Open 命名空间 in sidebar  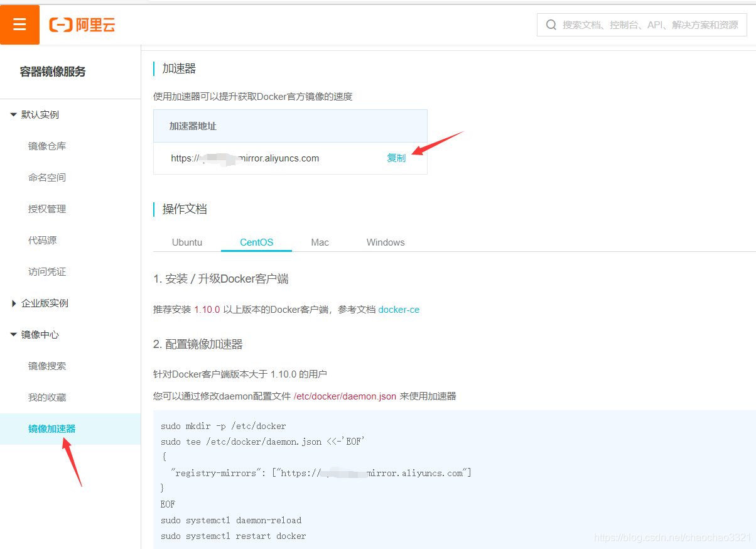(47, 178)
